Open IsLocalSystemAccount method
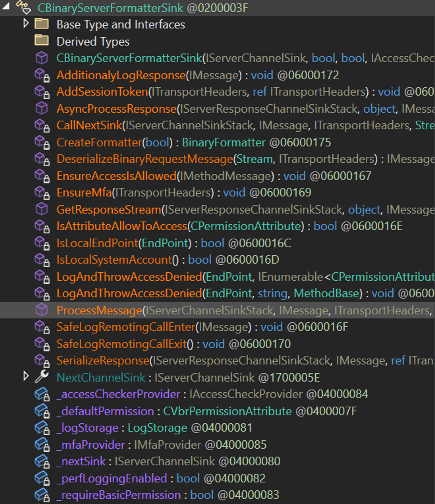 [114, 260]
